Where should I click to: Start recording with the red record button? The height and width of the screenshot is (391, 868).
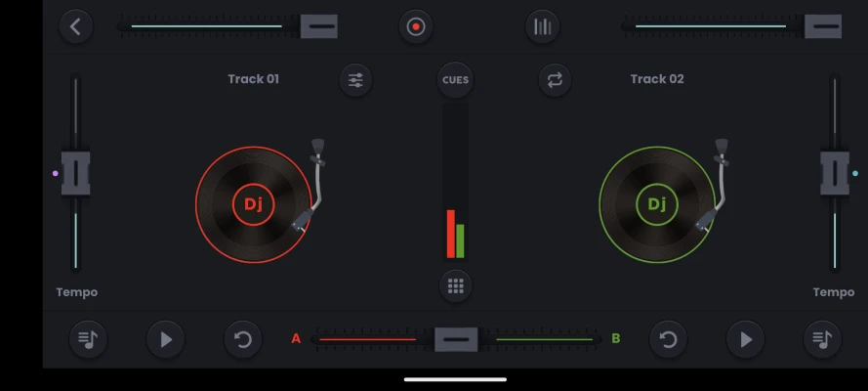pos(416,26)
